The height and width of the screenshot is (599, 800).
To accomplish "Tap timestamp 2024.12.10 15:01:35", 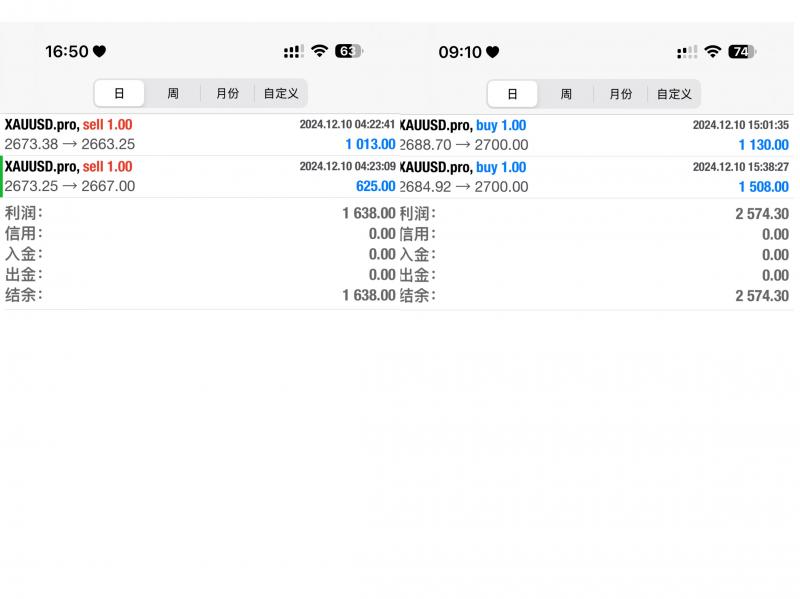I will point(741,125).
